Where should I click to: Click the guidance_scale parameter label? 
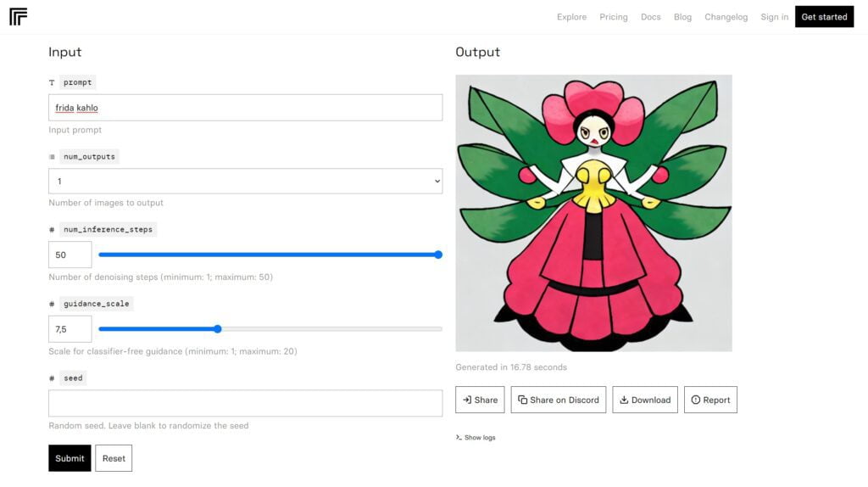(x=97, y=304)
